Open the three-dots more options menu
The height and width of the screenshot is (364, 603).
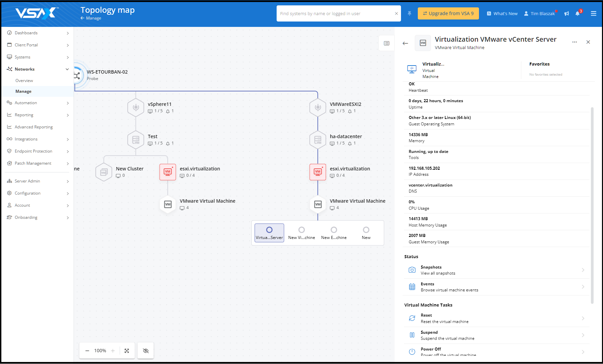coord(574,42)
